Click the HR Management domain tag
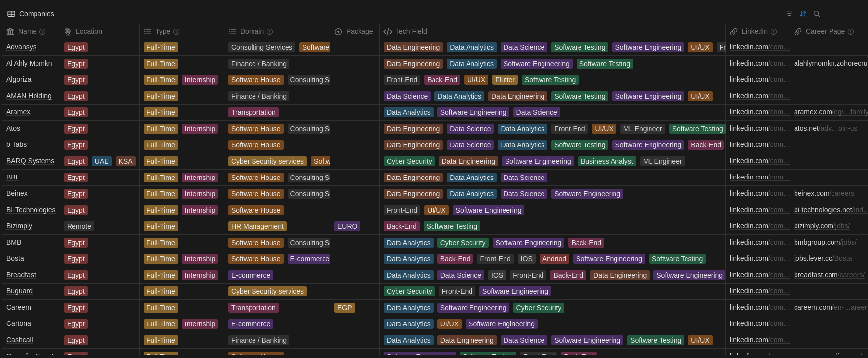The height and width of the screenshot is (358, 868). (x=257, y=226)
